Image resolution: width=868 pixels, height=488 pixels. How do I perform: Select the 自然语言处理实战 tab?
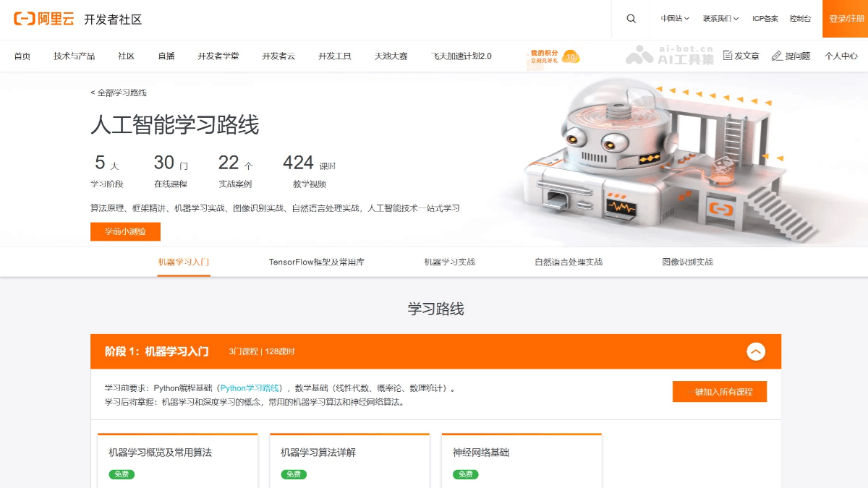pyautogui.click(x=569, y=262)
